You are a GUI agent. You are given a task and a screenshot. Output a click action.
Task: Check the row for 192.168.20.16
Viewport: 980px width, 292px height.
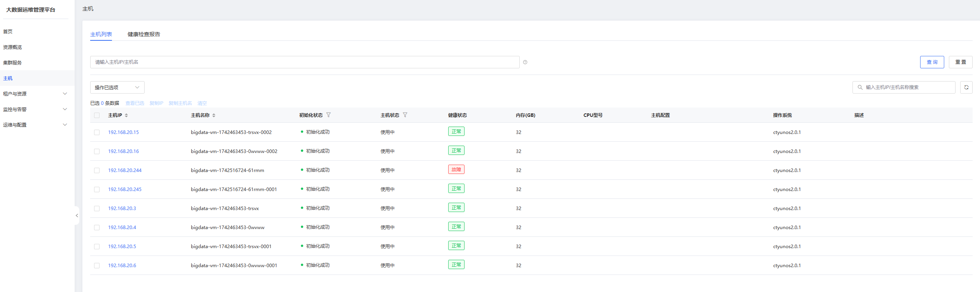coord(97,151)
